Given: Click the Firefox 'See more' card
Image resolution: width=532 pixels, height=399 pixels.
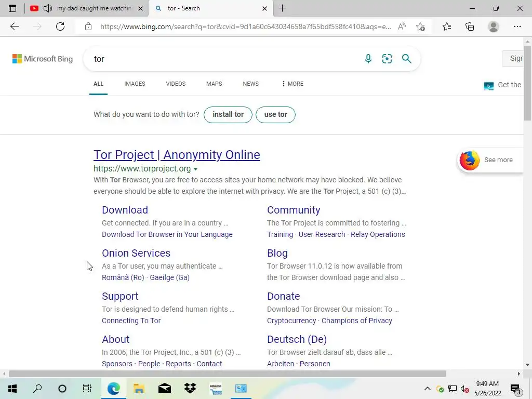Looking at the screenshot, I should 489,160.
